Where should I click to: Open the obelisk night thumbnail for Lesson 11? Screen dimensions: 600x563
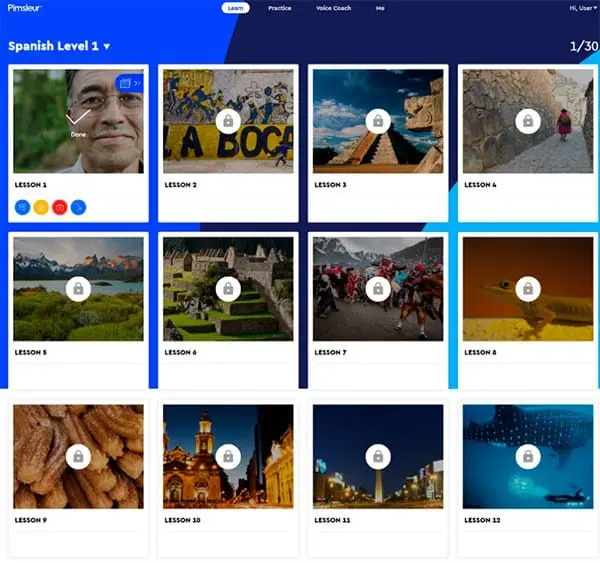pos(378,457)
